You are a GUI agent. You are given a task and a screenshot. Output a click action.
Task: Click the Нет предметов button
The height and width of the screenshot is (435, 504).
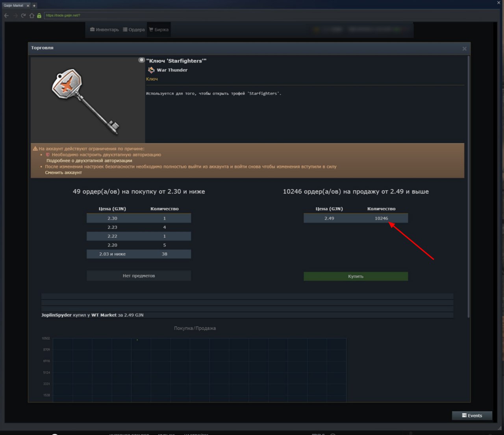139,276
